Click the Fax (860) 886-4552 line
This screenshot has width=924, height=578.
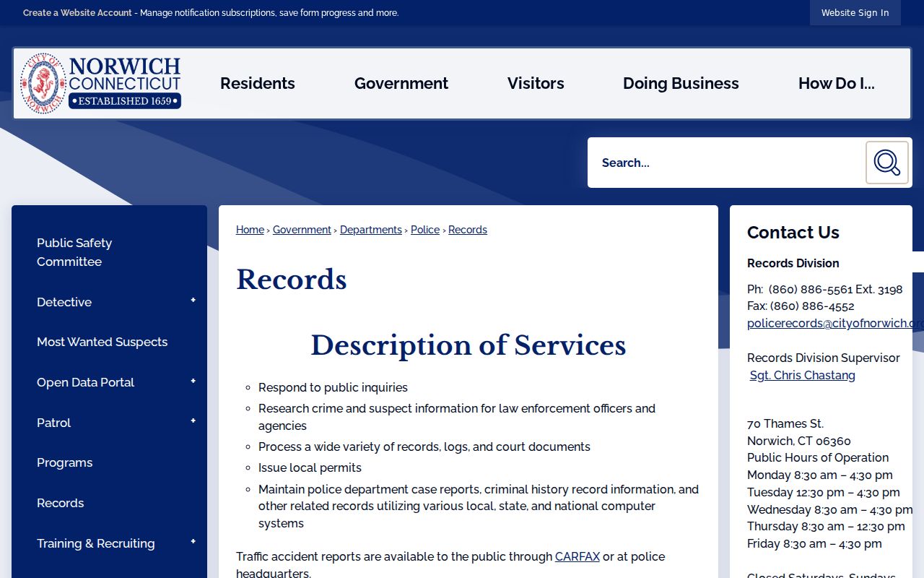[x=801, y=306]
